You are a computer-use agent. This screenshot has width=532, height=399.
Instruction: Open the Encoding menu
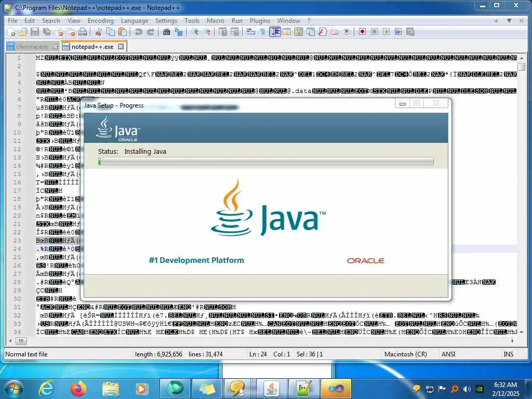coord(101,21)
